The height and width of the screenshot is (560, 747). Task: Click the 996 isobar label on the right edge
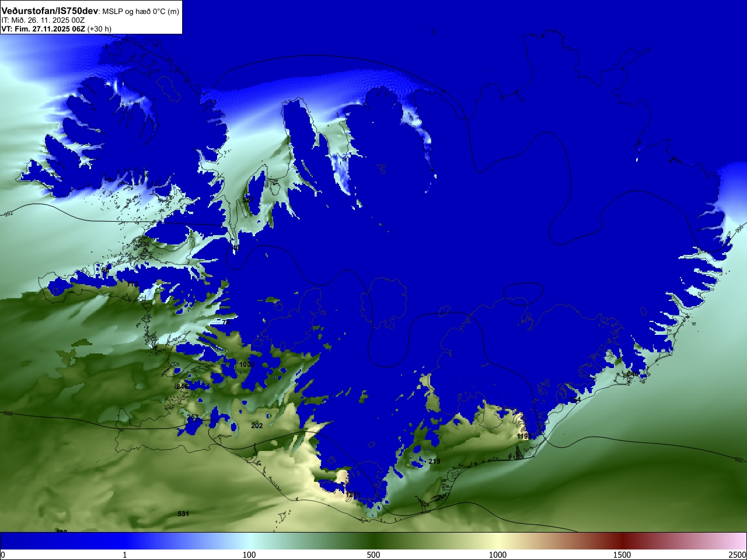(739, 230)
